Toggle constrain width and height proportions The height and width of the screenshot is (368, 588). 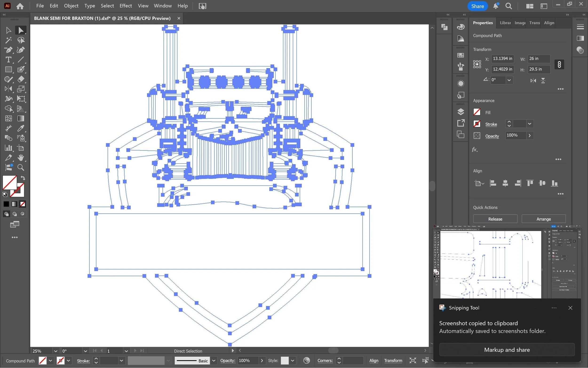tap(559, 65)
